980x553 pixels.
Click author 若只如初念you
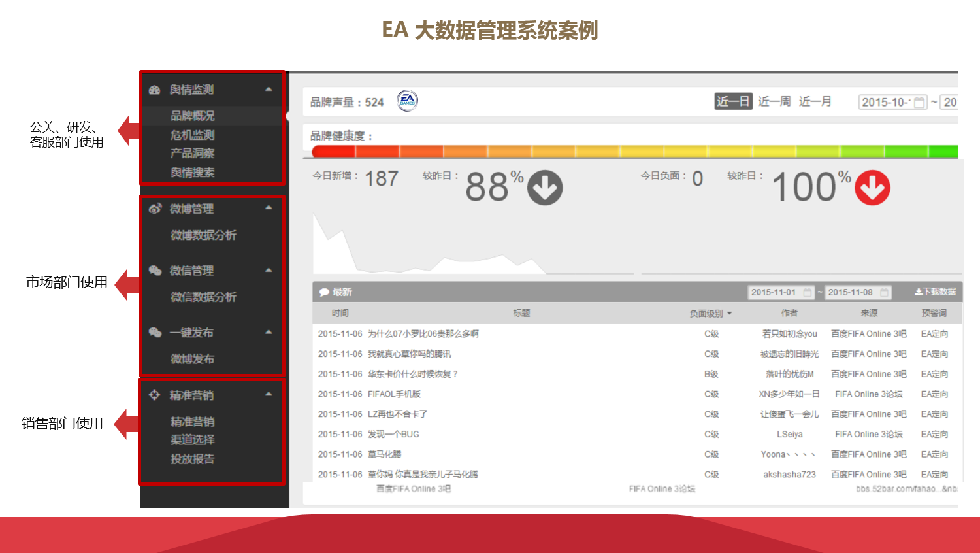coord(790,334)
